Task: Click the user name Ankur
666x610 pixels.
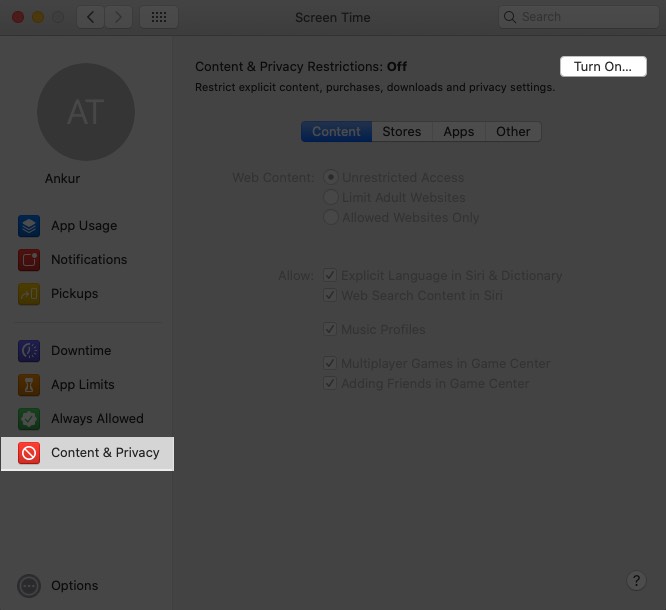Action: 62,178
